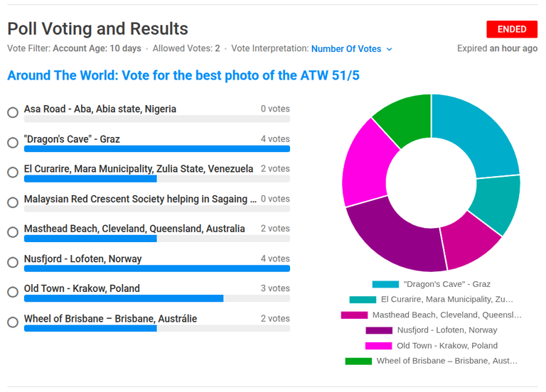This screenshot has height=392, width=546.
Task: Click the chevron next to Number Of Votes
Action: point(390,50)
